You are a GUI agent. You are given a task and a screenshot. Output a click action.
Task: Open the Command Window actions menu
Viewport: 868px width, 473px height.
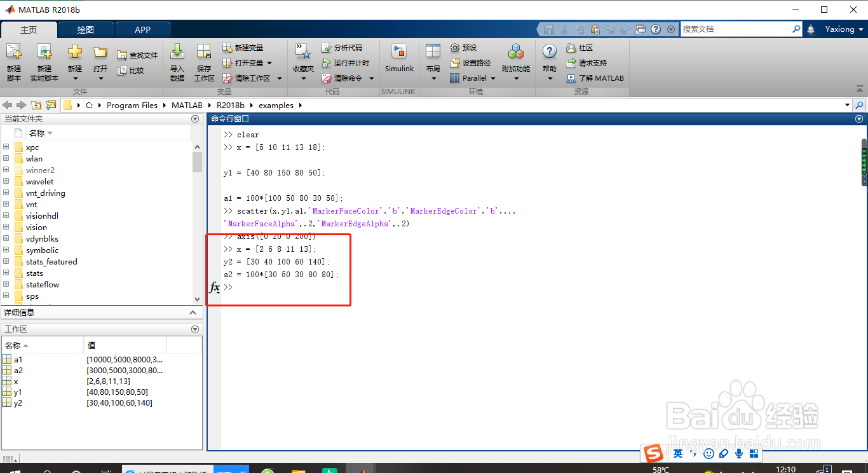pos(859,119)
